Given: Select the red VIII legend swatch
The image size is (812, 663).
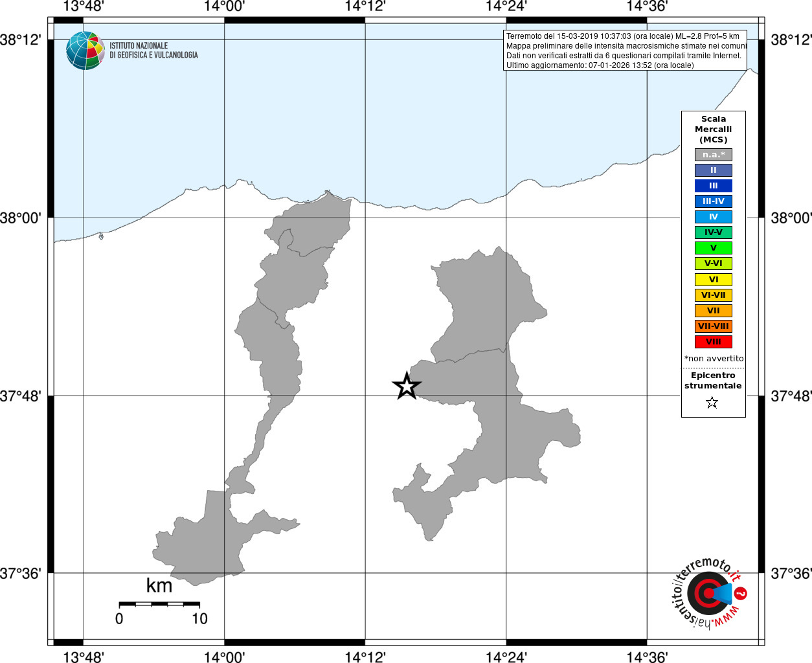Looking at the screenshot, I should [x=714, y=342].
